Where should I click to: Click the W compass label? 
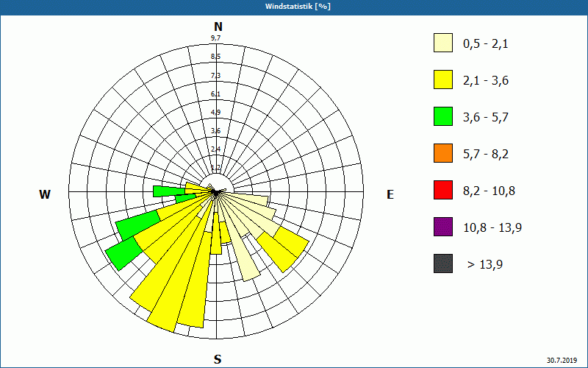(x=45, y=194)
